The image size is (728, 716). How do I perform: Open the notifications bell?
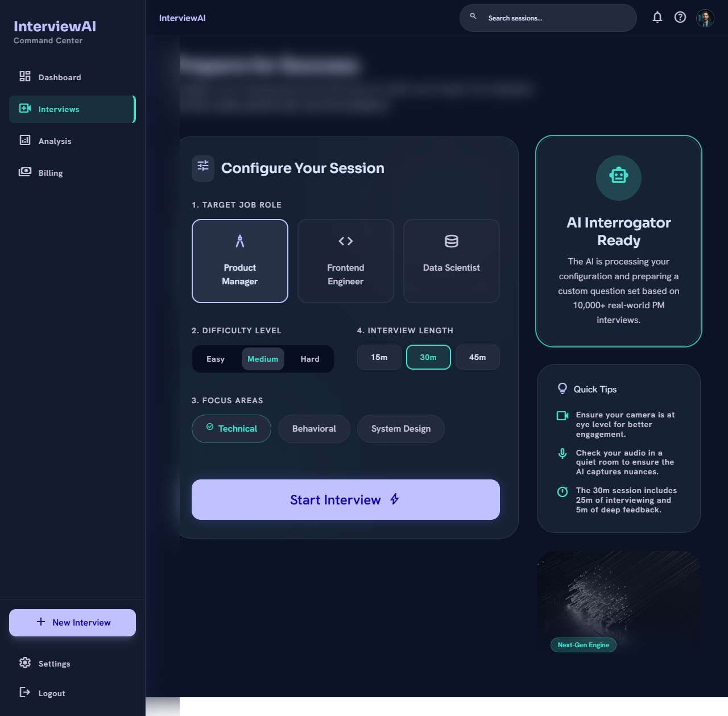pos(657,17)
